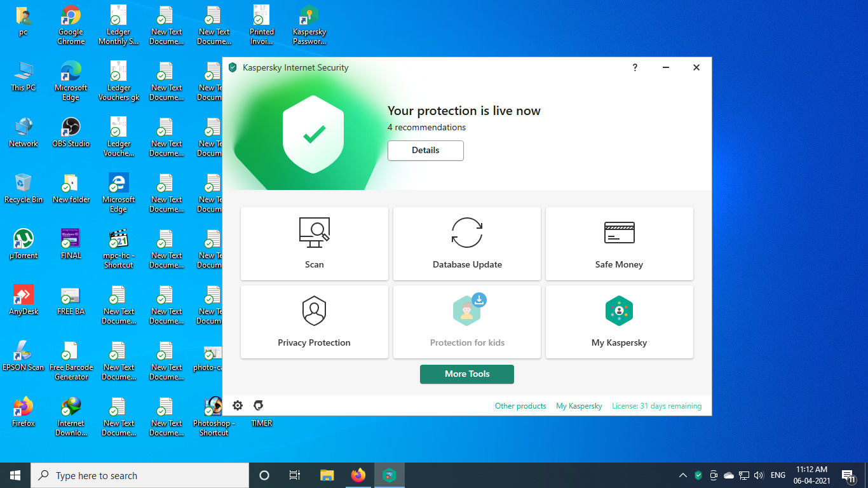
Task: Click the Kaspersky taskbar button
Action: pos(390,475)
